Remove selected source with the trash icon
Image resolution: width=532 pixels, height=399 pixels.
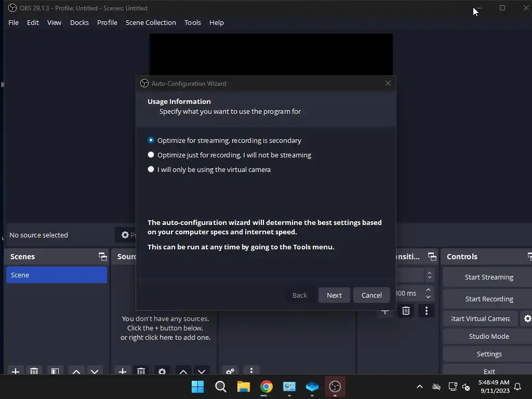[141, 371]
